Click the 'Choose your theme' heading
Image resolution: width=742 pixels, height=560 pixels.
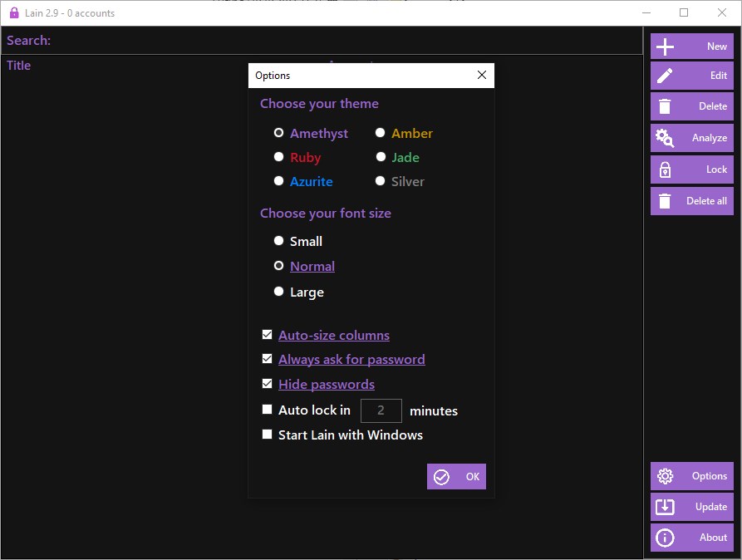click(319, 104)
